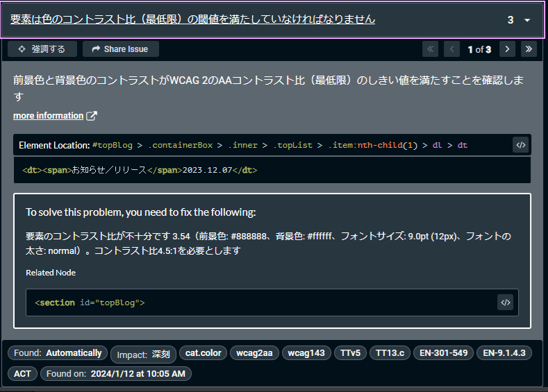Click the TT13.c tag
548x392 pixels.
390,353
